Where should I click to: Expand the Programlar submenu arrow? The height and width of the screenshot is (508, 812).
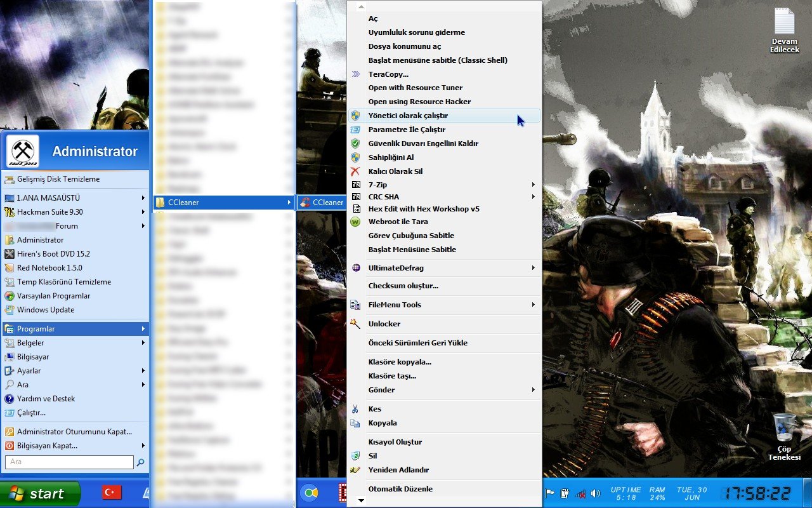[x=143, y=329]
